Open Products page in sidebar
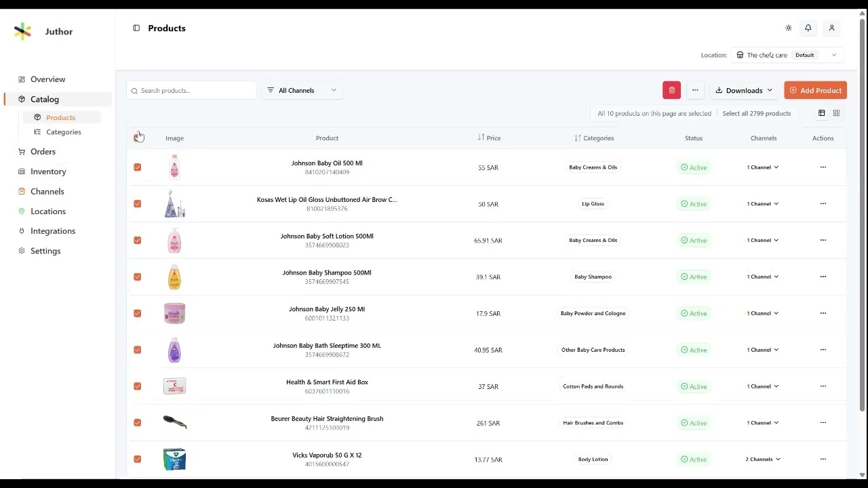This screenshot has width=868, height=488. coord(61,117)
